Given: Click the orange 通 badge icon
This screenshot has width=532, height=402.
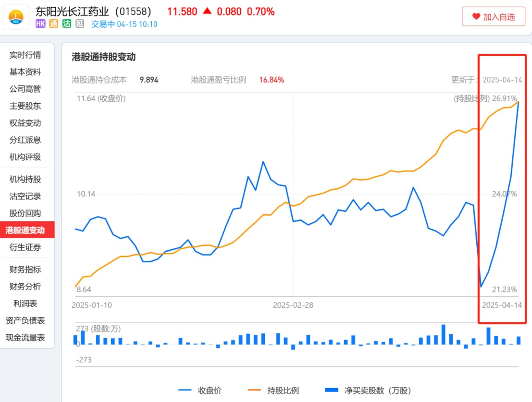Looking at the screenshot, I should point(53,24).
